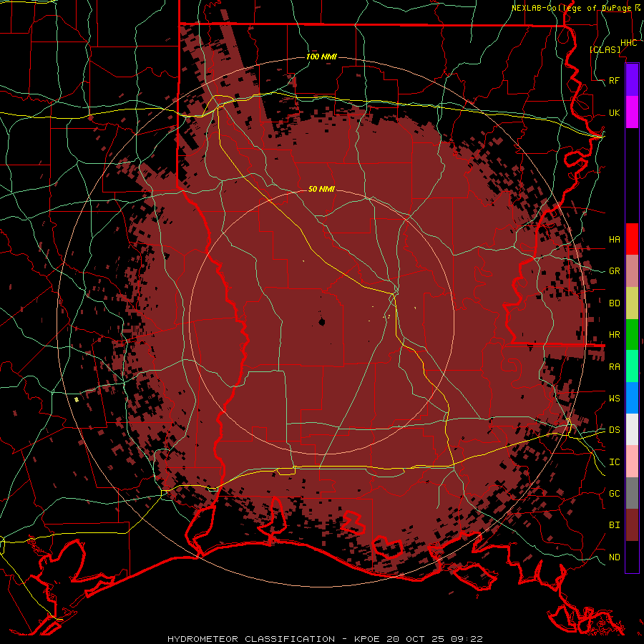
Task: Click the dark green HR legend swatch
Action: tap(632, 335)
